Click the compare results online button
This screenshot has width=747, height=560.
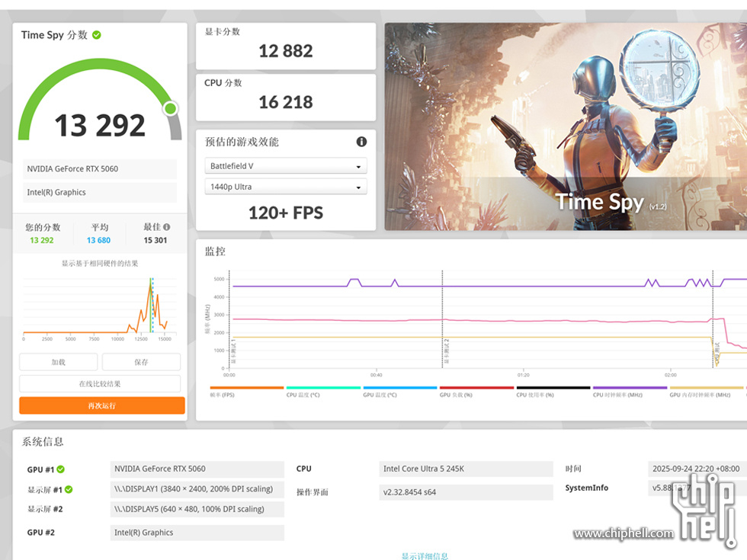click(x=100, y=384)
